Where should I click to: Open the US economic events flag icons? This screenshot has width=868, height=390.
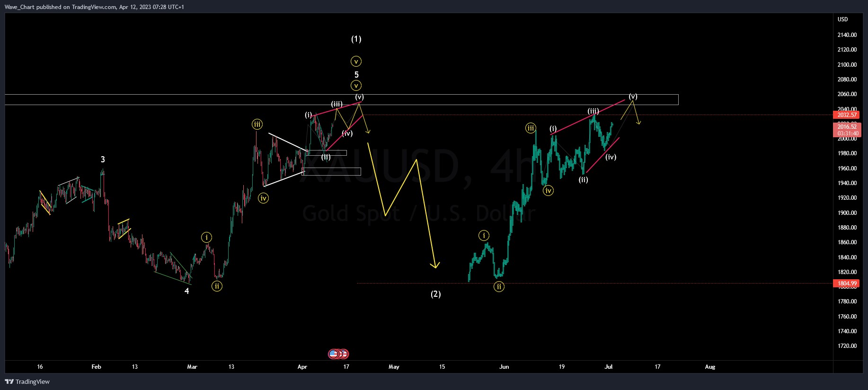[x=338, y=354]
